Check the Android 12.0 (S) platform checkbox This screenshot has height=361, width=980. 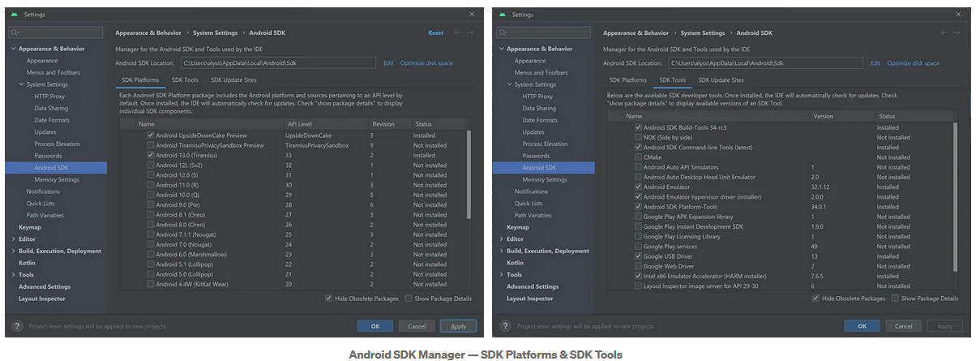[151, 175]
